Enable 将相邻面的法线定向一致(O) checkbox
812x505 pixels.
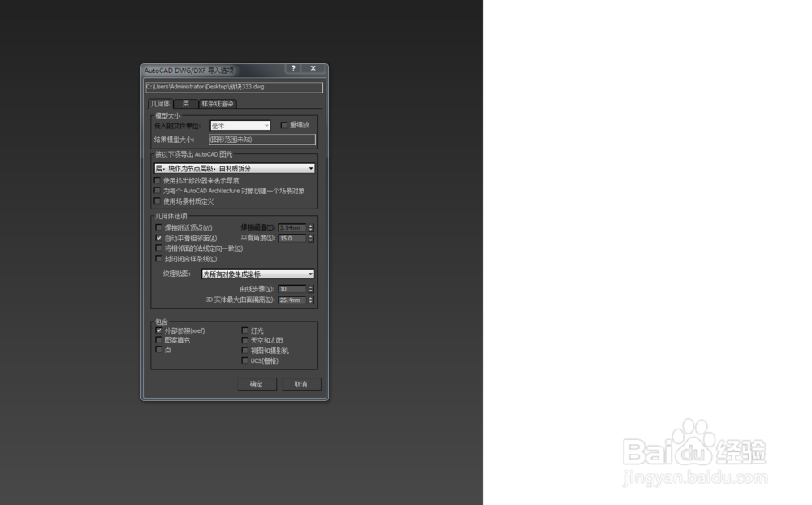click(158, 248)
